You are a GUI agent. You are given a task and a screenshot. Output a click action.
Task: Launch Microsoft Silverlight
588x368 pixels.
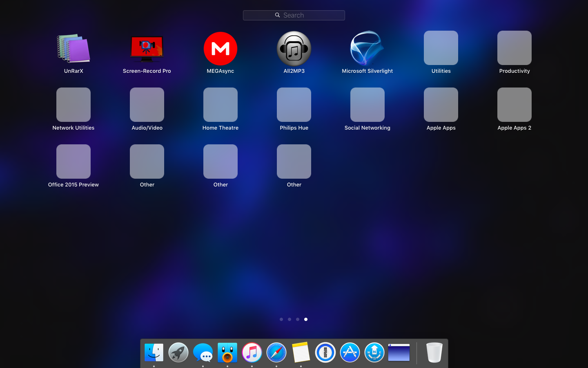(367, 48)
